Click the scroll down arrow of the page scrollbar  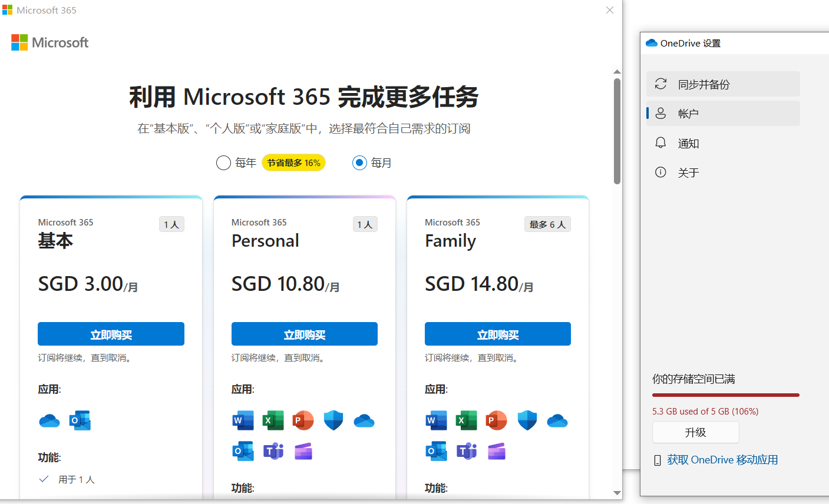click(617, 493)
